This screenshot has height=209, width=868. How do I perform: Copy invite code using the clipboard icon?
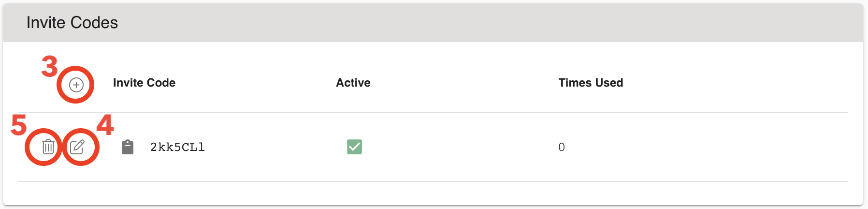(x=128, y=147)
